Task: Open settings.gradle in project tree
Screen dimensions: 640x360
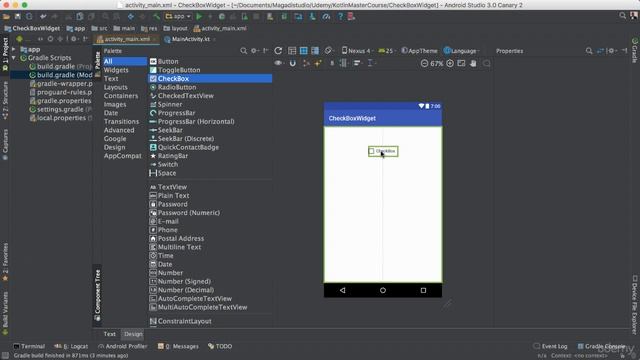Action: [60, 109]
